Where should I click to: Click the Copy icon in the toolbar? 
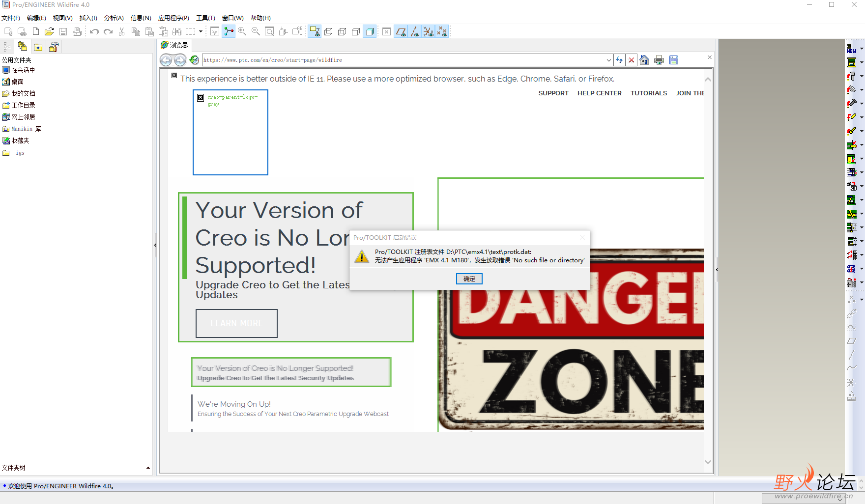pos(136,31)
